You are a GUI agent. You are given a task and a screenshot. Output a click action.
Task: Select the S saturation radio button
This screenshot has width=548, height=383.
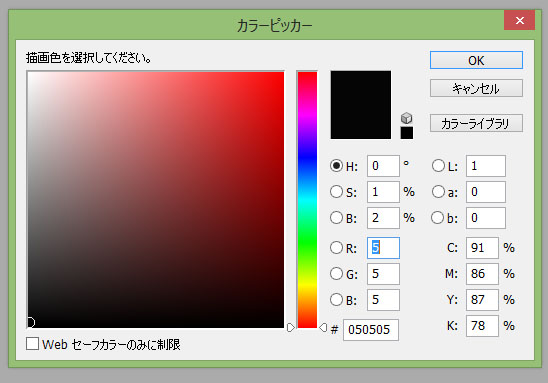(336, 192)
